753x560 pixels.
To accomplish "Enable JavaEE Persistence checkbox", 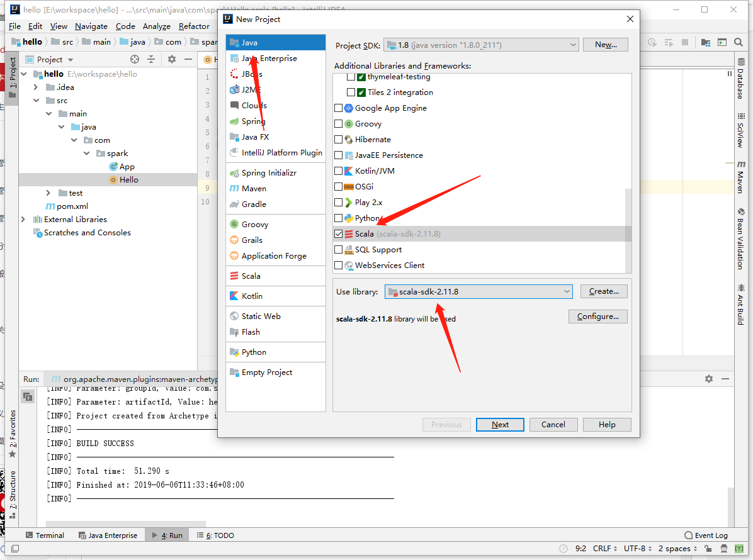I will [339, 155].
